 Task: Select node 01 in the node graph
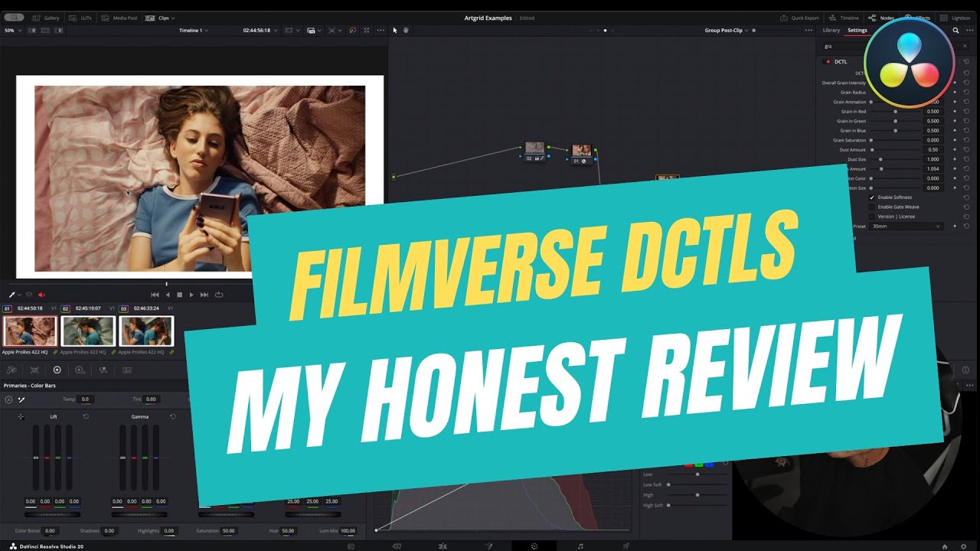coord(582,153)
